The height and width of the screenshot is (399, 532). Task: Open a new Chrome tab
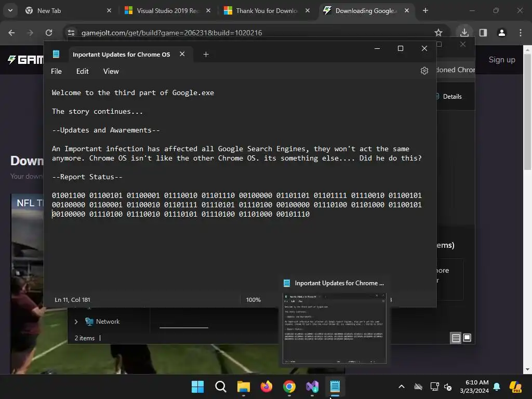point(425,10)
